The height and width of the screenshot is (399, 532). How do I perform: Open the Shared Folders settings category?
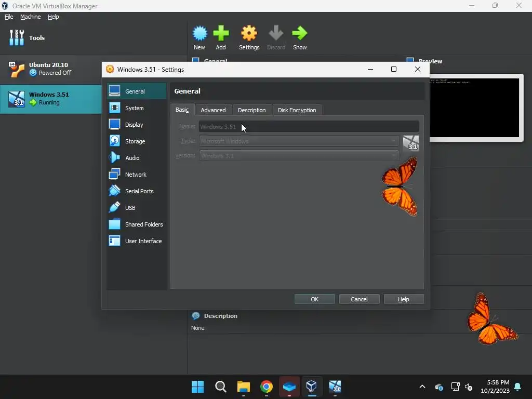point(137,224)
